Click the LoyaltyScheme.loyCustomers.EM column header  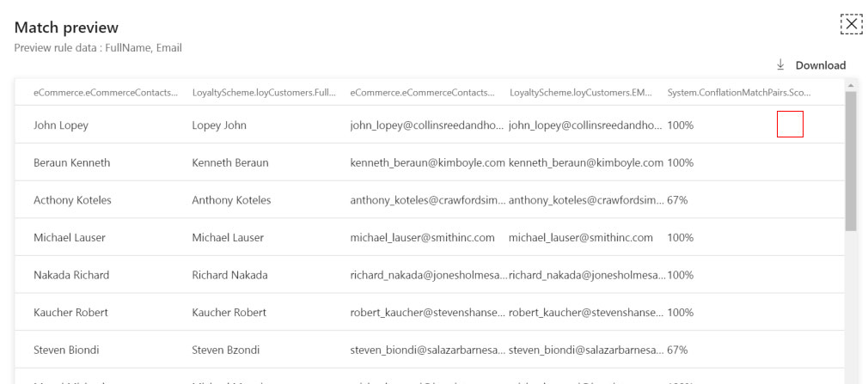pyautogui.click(x=581, y=92)
